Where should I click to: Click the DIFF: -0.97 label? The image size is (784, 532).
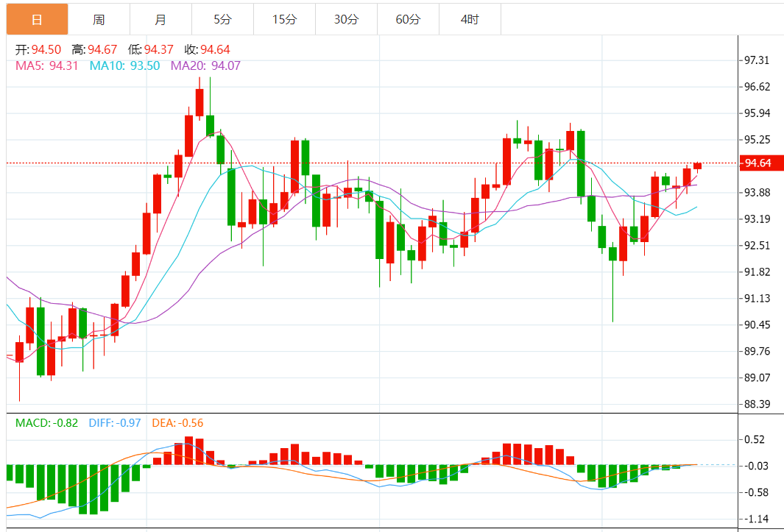click(115, 423)
